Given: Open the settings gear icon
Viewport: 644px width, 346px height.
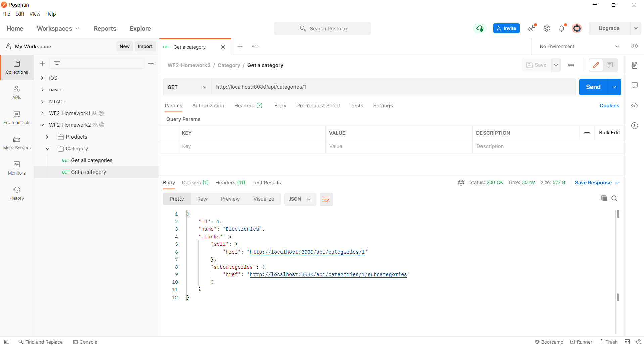Looking at the screenshot, I should [547, 28].
